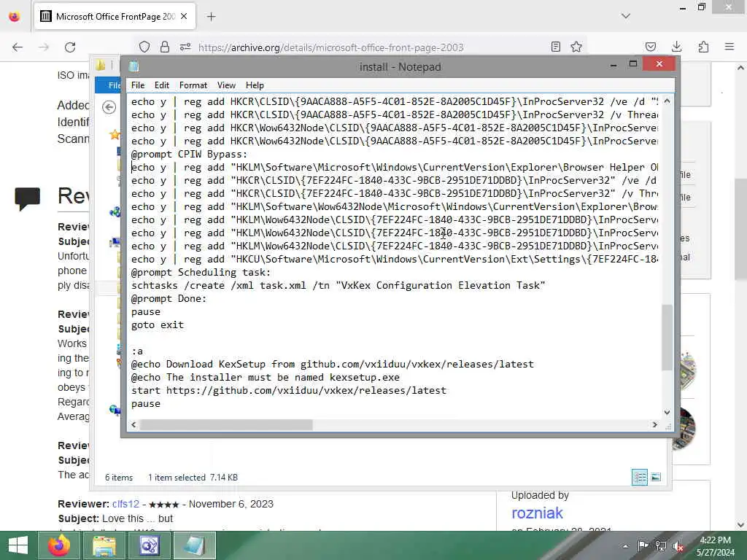The height and width of the screenshot is (560, 747).
Task: Click the 'start https://github.com' line
Action: point(289,391)
